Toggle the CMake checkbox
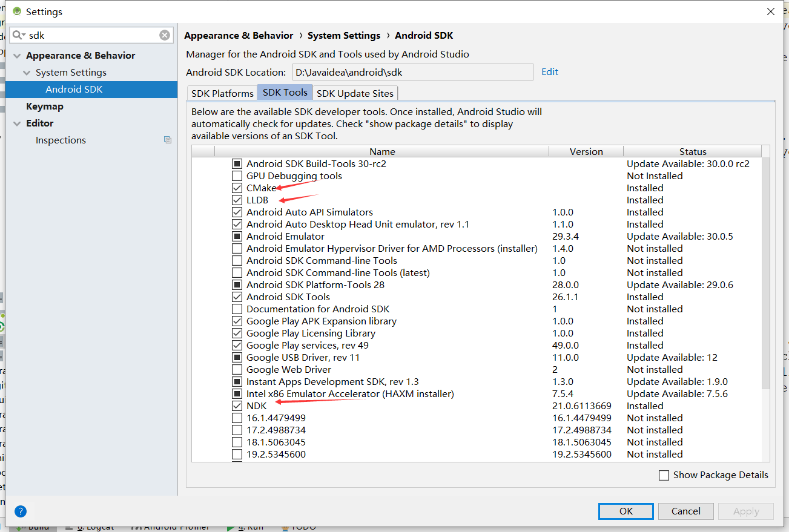Viewport: 789px width, 532px height. click(x=237, y=188)
